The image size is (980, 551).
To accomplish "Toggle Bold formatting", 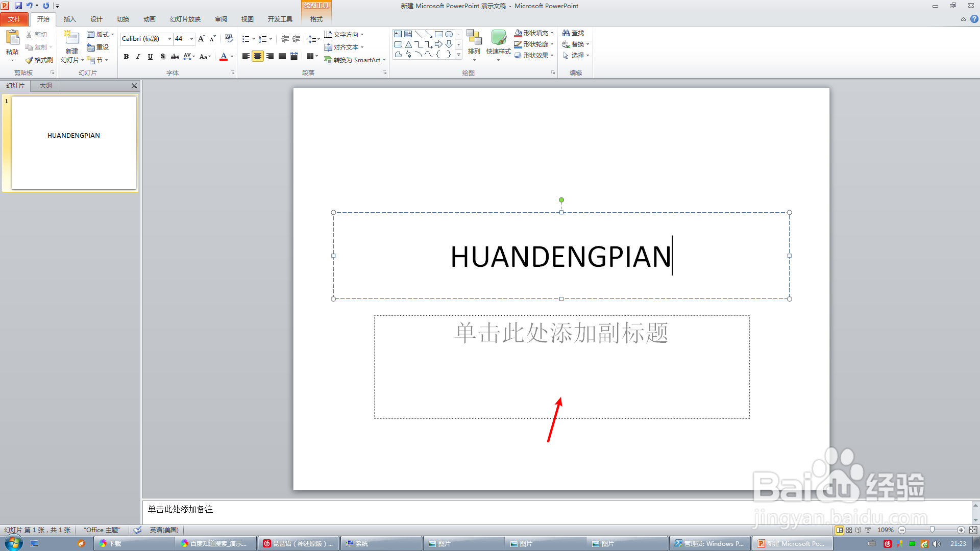I will coord(126,57).
